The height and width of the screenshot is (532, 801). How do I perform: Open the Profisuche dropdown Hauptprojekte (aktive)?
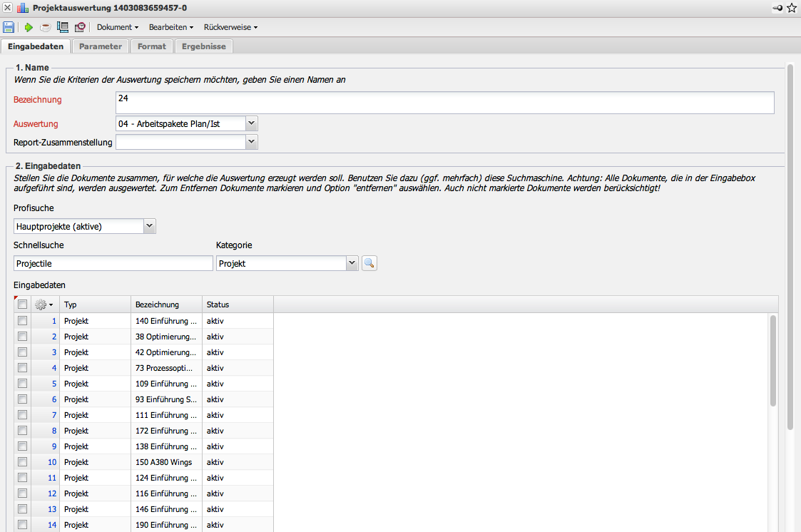tap(149, 226)
